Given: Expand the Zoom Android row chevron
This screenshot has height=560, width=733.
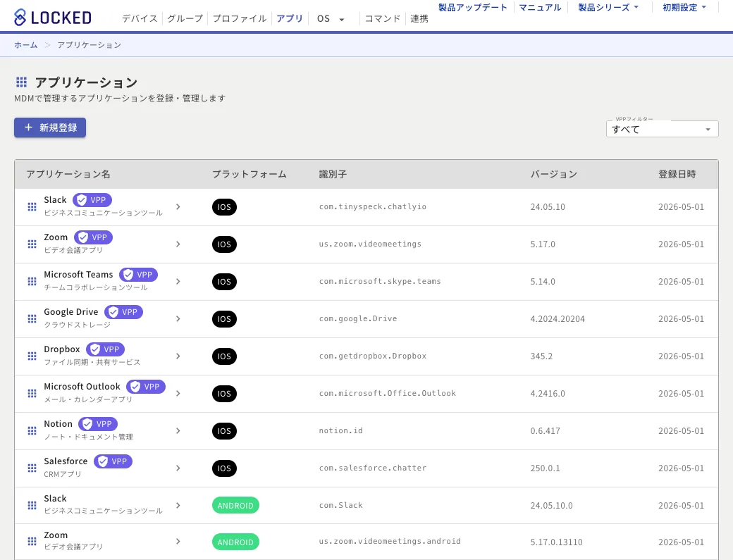Looking at the screenshot, I should click(x=178, y=541).
